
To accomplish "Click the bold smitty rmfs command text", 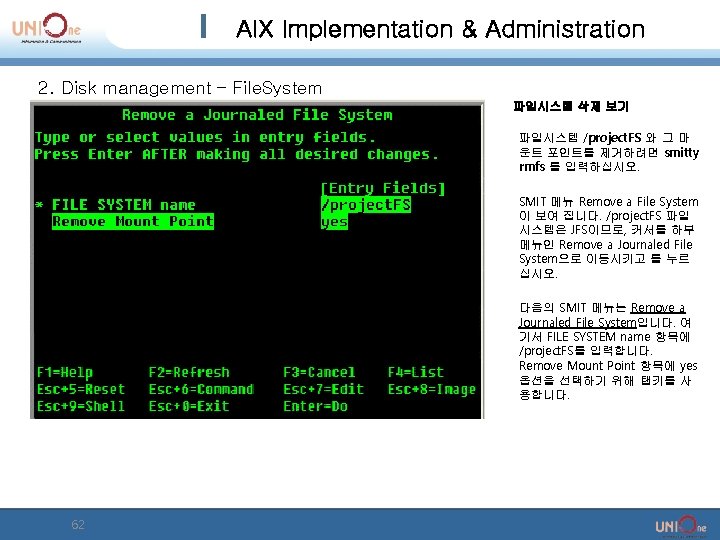I will coord(609,159).
